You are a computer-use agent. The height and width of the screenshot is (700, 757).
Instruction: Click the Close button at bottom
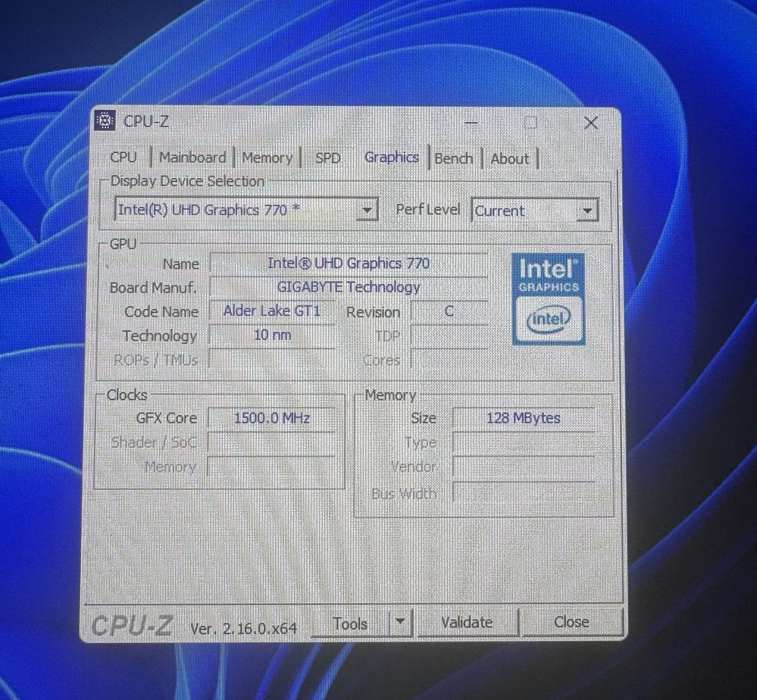571,622
